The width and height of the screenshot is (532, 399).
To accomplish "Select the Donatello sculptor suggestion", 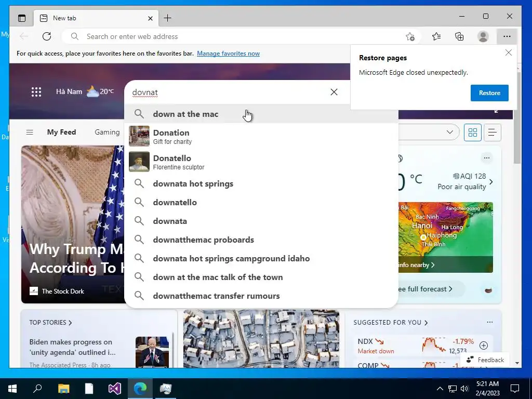I will pos(261,162).
